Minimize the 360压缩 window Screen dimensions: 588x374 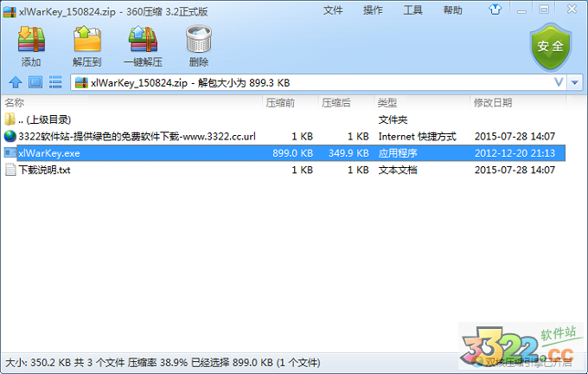tap(521, 11)
